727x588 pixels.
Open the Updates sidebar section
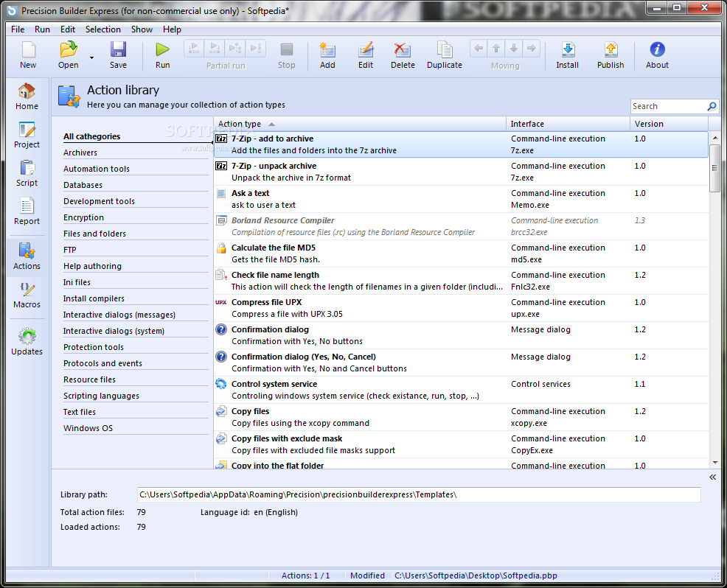[27, 342]
